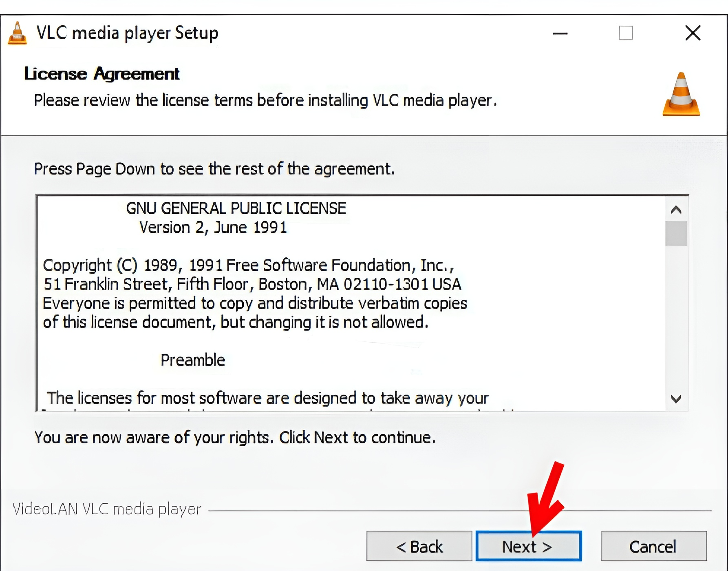Image resolution: width=728 pixels, height=571 pixels.
Task: Cancel the VLC installation
Action: (654, 546)
